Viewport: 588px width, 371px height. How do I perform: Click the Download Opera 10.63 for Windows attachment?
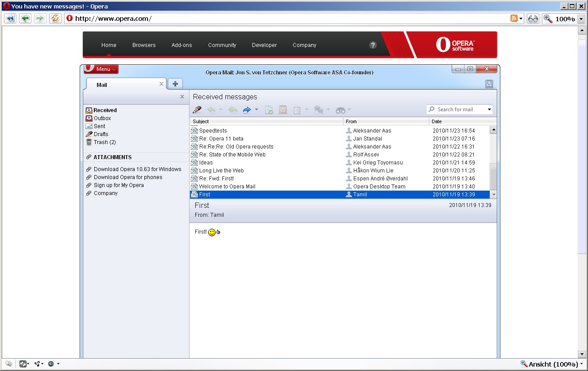coord(137,169)
